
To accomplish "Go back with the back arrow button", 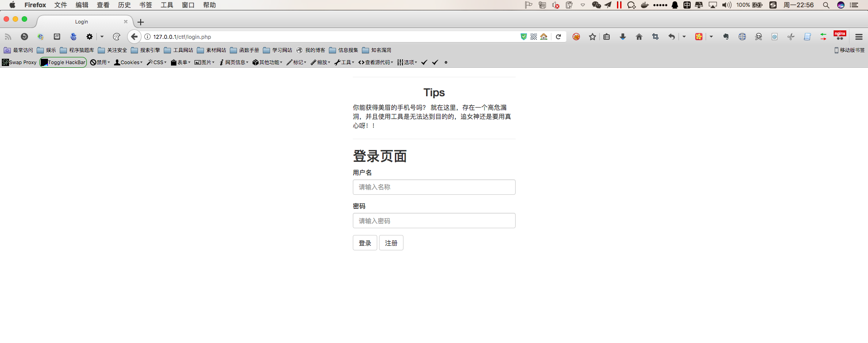I will [x=134, y=37].
